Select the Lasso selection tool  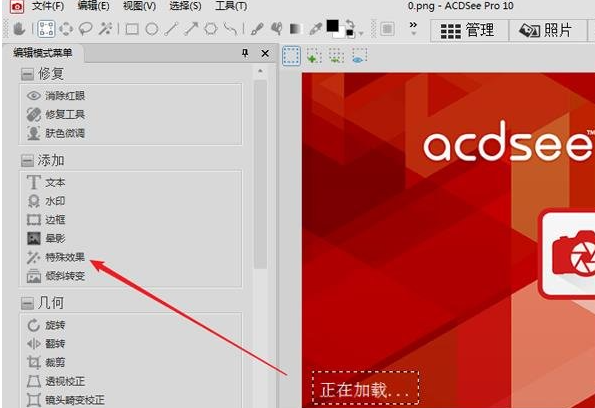[x=86, y=29]
